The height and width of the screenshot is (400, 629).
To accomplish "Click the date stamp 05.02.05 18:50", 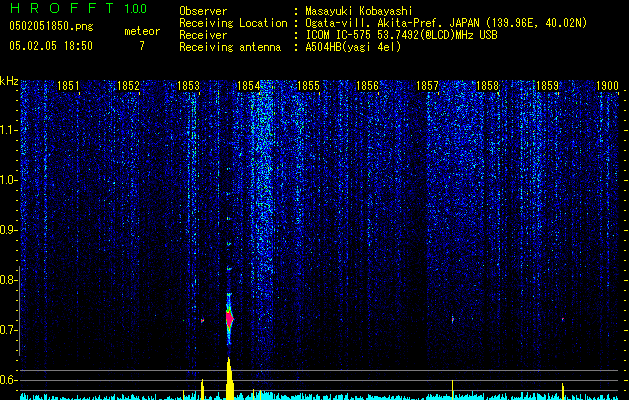I will 51,46.
